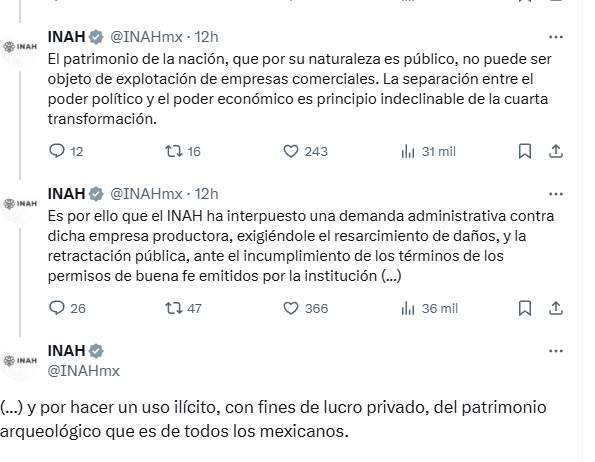Open 12h timestamp of second tweet
Screen dimensions: 595x462
pyautogui.click(x=206, y=194)
